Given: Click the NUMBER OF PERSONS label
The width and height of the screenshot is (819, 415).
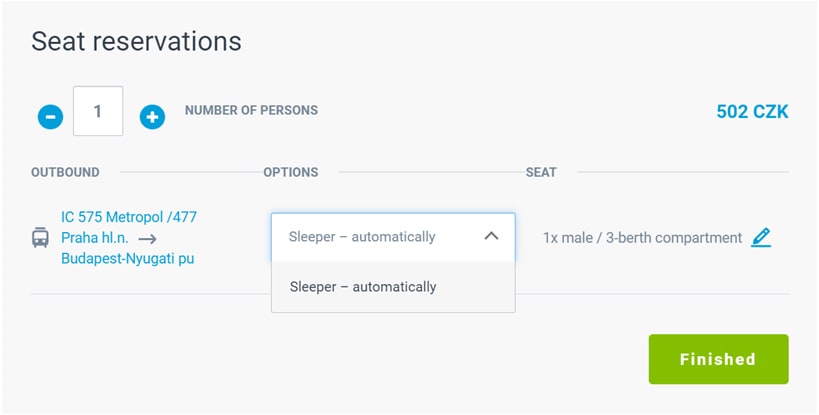Looking at the screenshot, I should pos(251,110).
